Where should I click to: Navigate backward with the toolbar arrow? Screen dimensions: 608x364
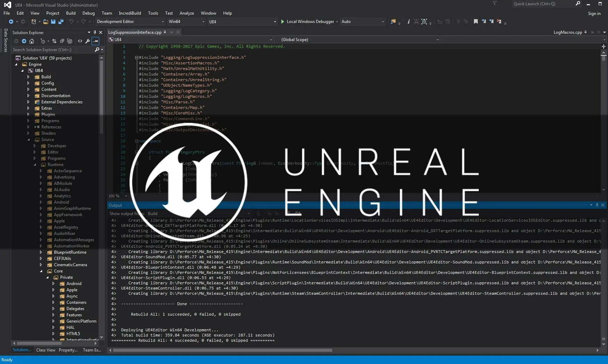coord(11,22)
